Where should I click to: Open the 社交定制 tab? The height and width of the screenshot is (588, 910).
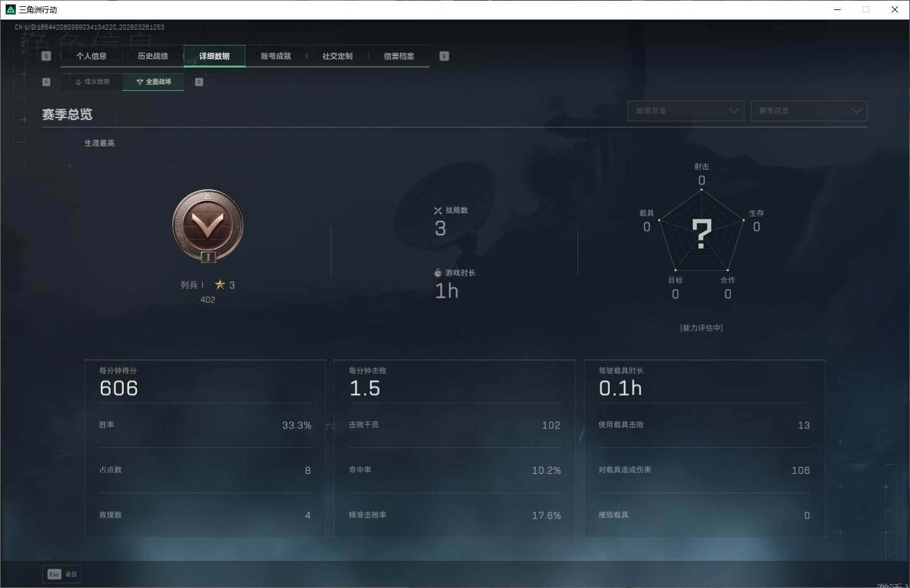(338, 56)
